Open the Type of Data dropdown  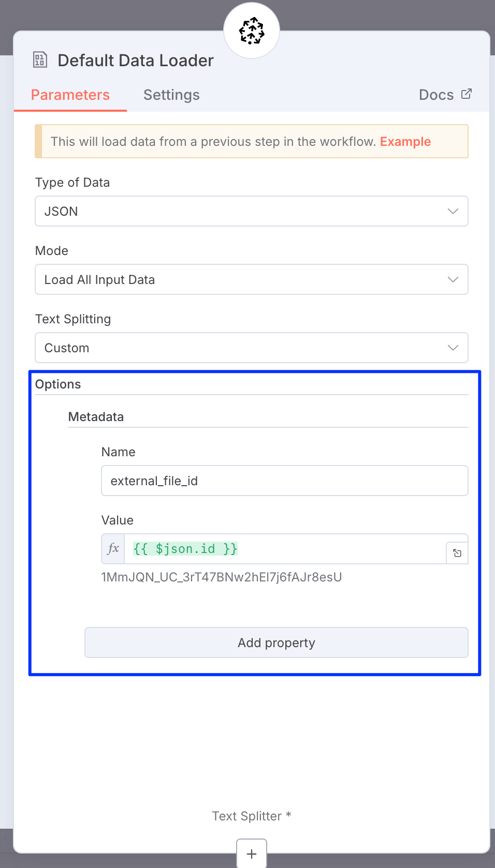click(x=252, y=211)
